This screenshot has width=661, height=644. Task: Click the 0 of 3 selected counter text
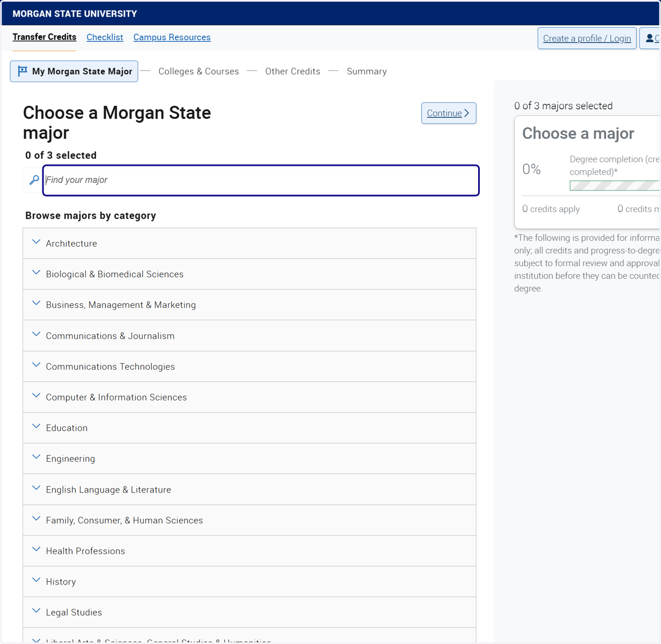tap(61, 155)
